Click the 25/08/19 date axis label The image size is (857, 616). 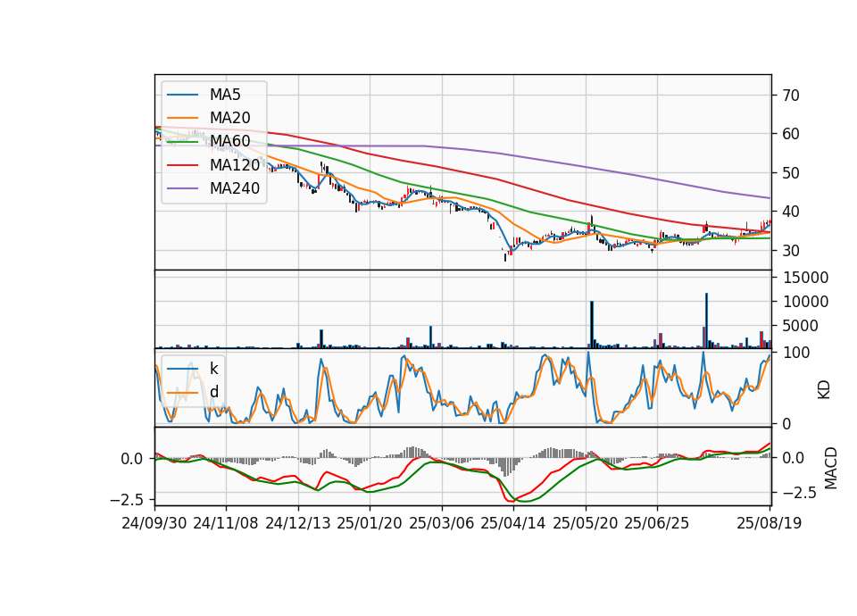click(x=769, y=523)
